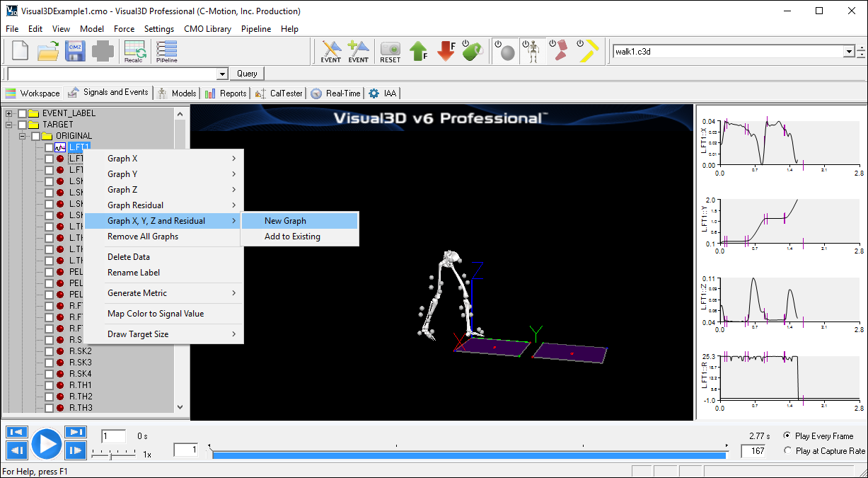The image size is (868, 478).
Task: Jump to the last frame
Action: point(76,432)
